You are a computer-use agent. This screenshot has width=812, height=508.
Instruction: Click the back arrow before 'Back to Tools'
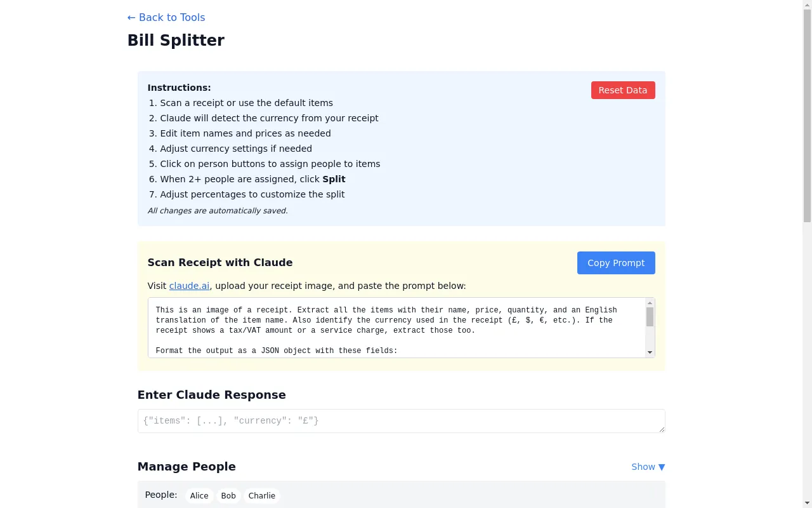(x=132, y=17)
